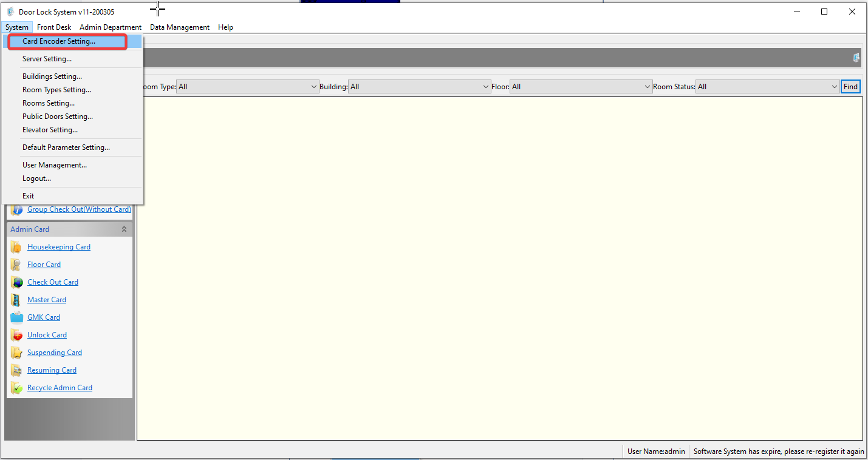Select Room Types Setting menu entry
The image size is (868, 460).
[72, 90]
